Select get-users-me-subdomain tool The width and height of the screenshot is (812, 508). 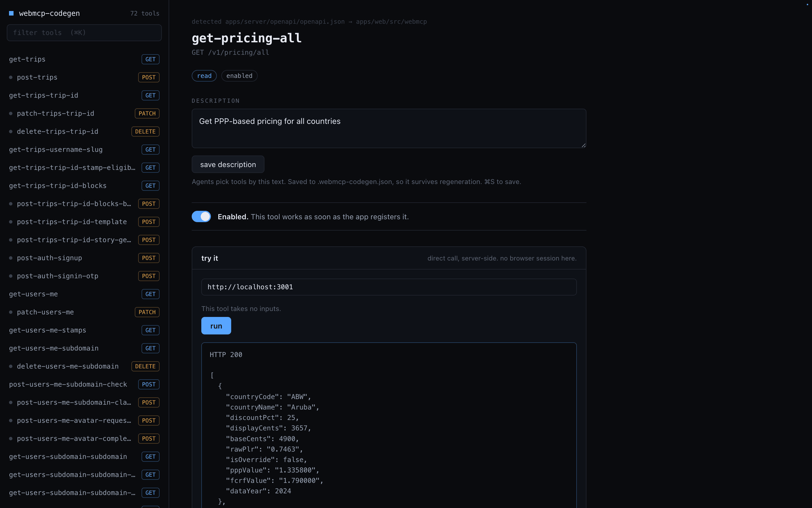pos(84,349)
